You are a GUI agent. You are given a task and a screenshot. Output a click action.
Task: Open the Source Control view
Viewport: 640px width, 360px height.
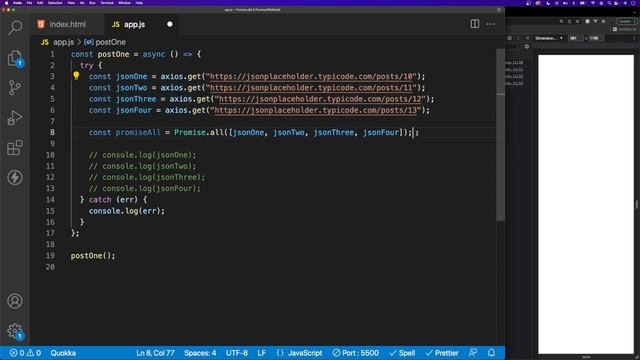coord(15,88)
